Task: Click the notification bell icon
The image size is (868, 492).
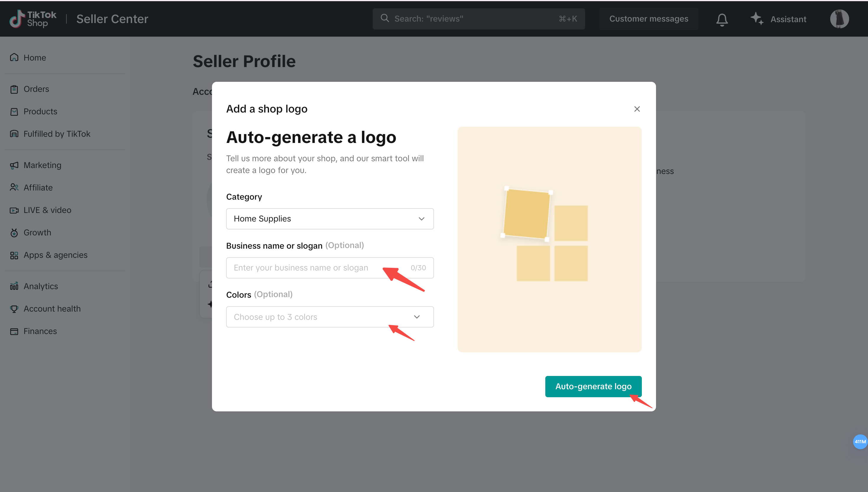Action: [x=722, y=19]
